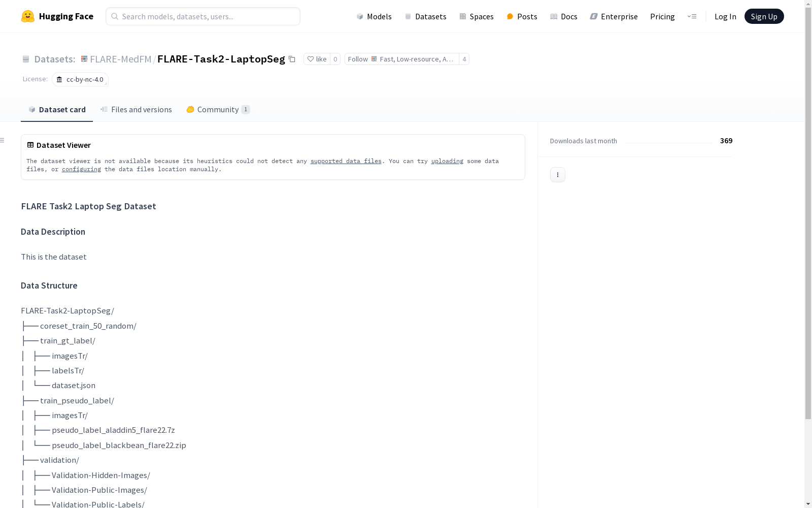This screenshot has height=508, width=812.
Task: Open the like count of 0
Action: point(335,59)
